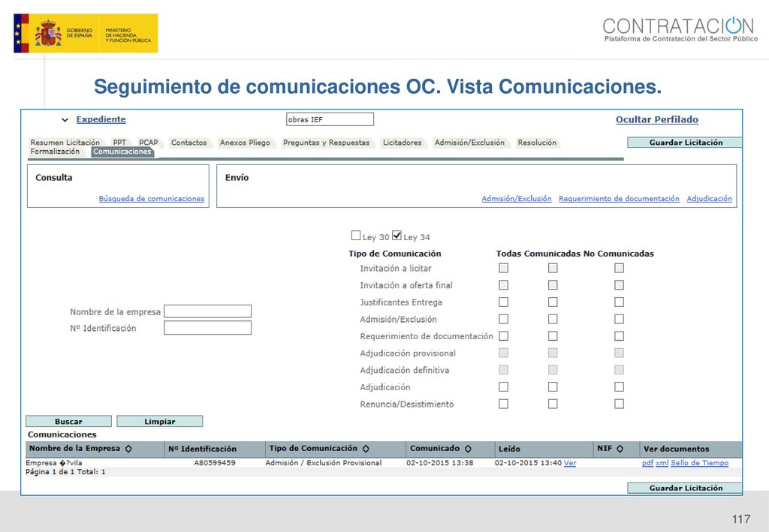Viewport: 769px width, 532px height.
Task: Check Comunicadas for Admisión/Exclusión row
Action: click(553, 319)
